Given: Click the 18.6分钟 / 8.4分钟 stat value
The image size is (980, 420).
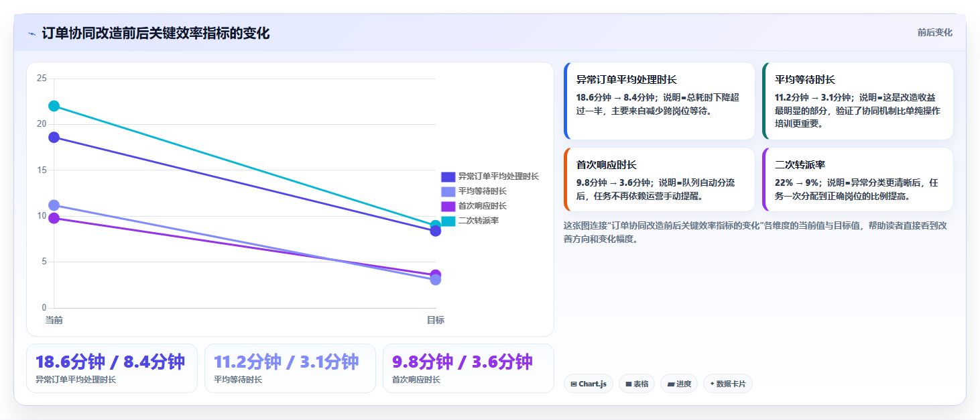Looking at the screenshot, I should click(110, 362).
